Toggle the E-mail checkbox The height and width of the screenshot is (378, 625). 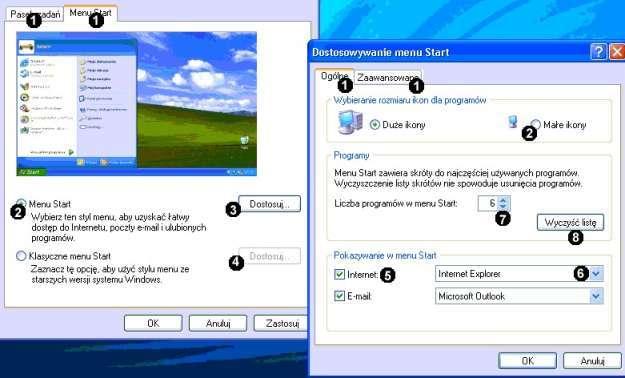tap(340, 296)
